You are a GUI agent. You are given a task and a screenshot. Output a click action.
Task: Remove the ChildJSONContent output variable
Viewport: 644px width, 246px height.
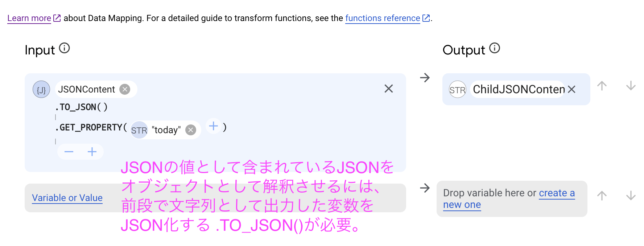coord(572,89)
